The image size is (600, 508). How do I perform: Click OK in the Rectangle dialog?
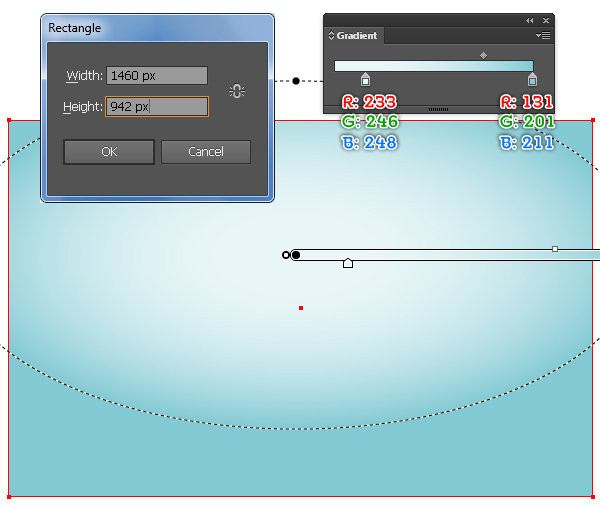109,152
